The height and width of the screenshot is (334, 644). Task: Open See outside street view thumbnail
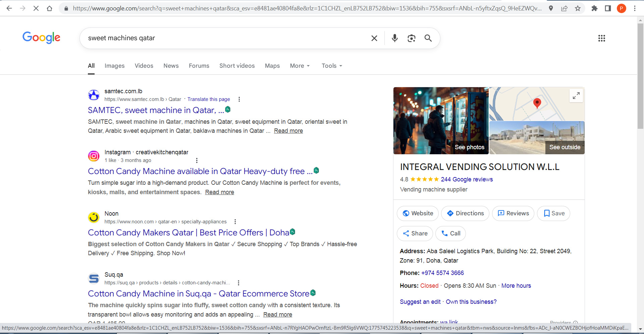coord(537,138)
